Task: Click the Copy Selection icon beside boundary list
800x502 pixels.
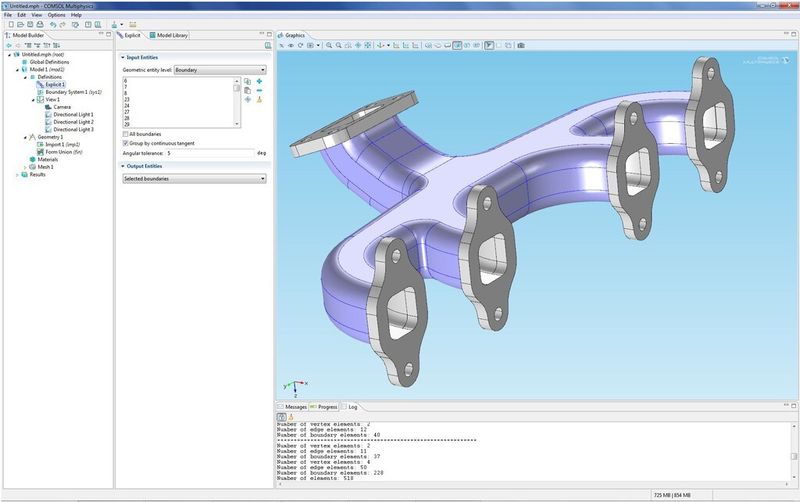Action: point(247,81)
